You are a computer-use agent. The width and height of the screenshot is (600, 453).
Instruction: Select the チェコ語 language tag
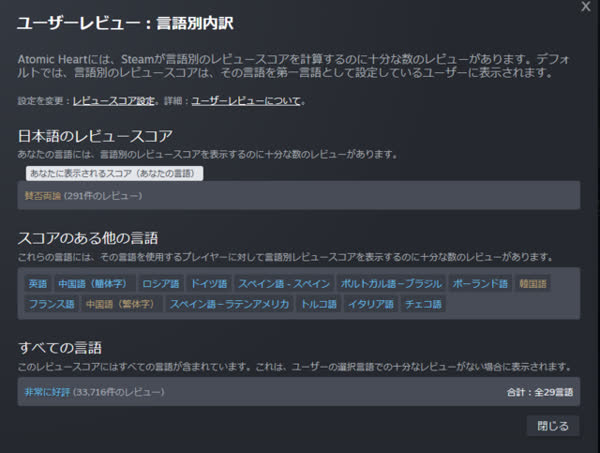(x=423, y=305)
